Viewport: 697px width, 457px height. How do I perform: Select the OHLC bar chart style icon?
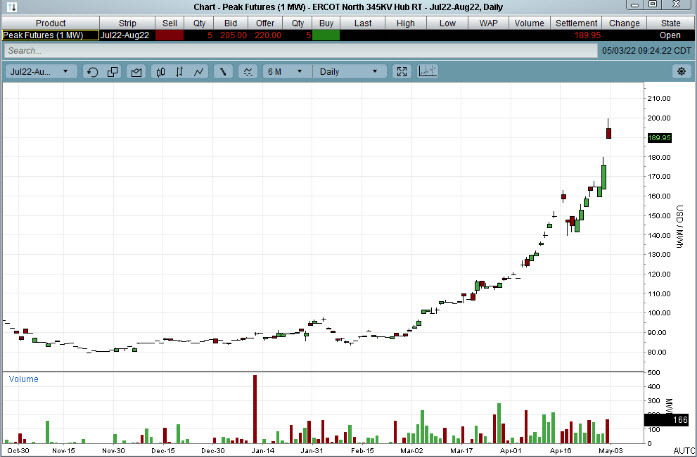pyautogui.click(x=178, y=72)
